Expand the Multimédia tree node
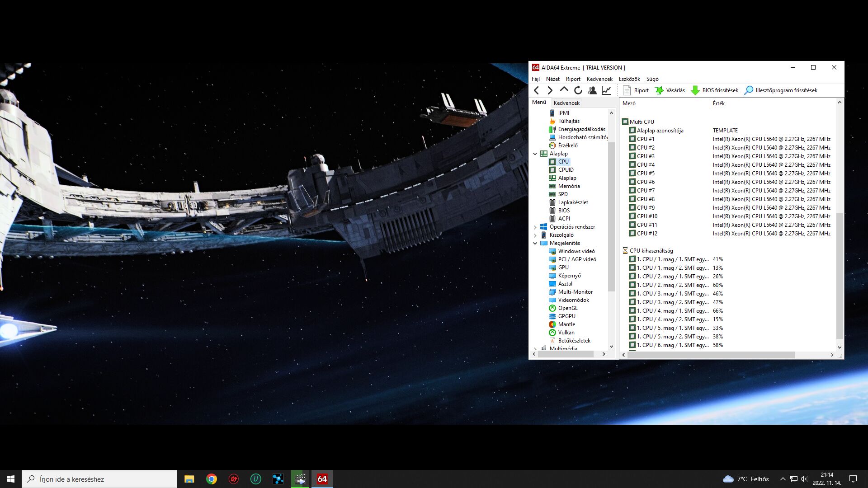 tap(535, 348)
